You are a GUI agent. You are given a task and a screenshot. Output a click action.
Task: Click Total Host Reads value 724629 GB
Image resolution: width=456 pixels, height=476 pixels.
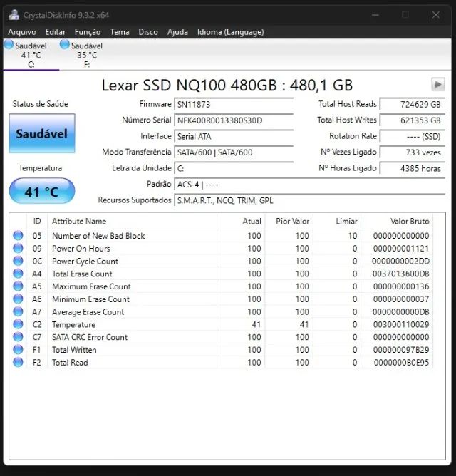coord(413,105)
